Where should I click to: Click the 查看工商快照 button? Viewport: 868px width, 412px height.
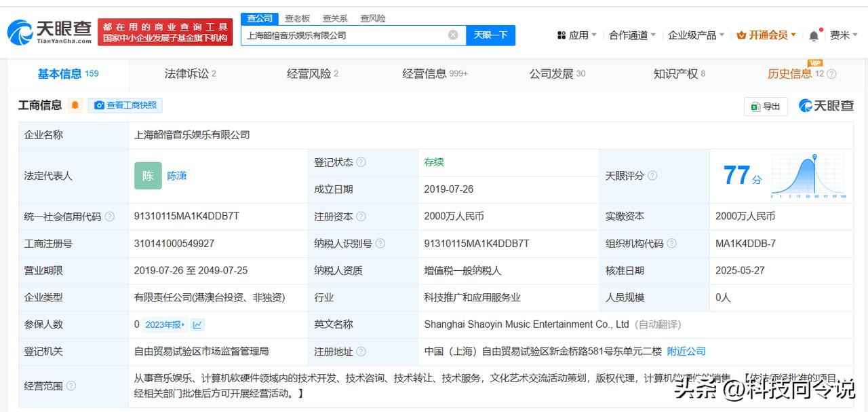125,105
